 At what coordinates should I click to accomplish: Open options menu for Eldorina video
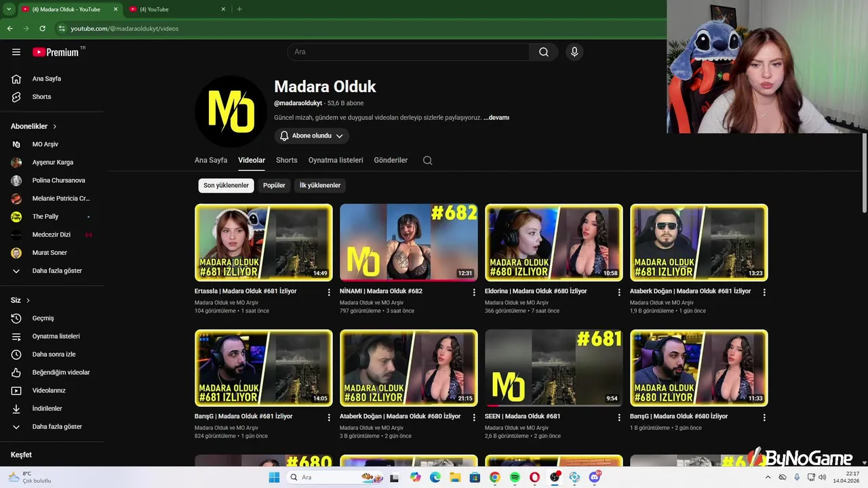(x=619, y=292)
